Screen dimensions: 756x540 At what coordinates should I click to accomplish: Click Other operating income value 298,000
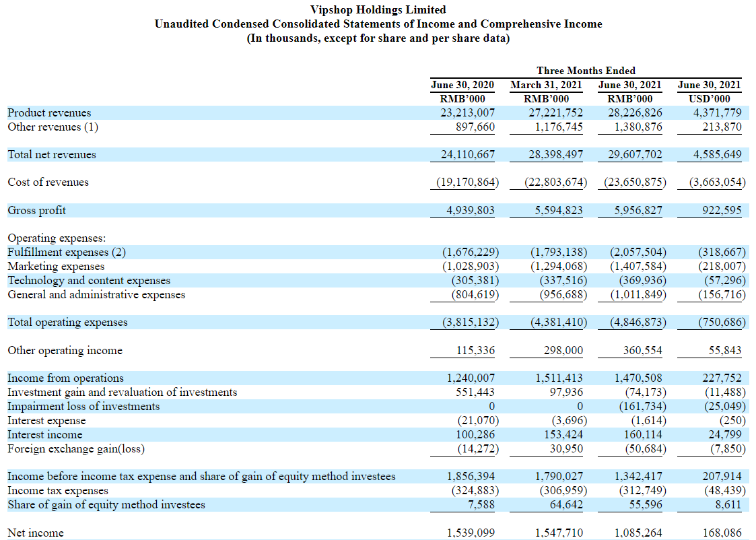pos(563,351)
